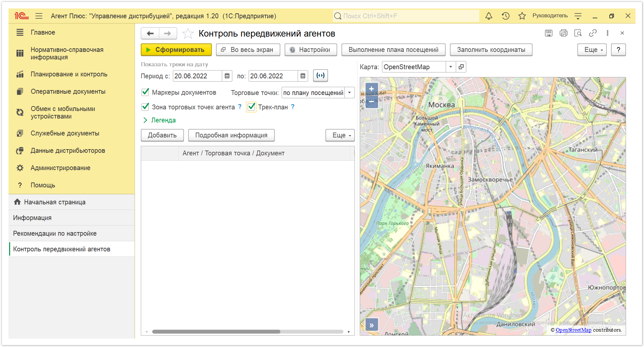Click the print icon in the form header
The image size is (644, 347).
pos(563,33)
